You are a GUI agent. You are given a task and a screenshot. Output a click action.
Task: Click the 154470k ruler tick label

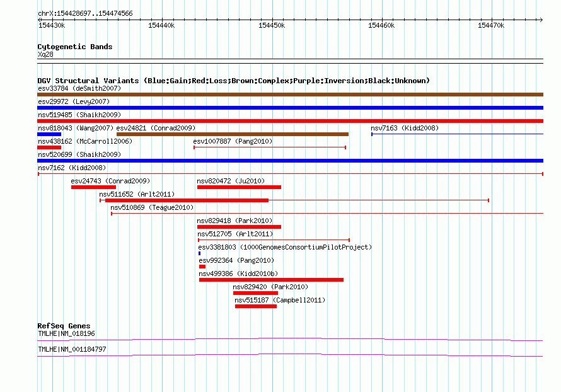click(491, 25)
